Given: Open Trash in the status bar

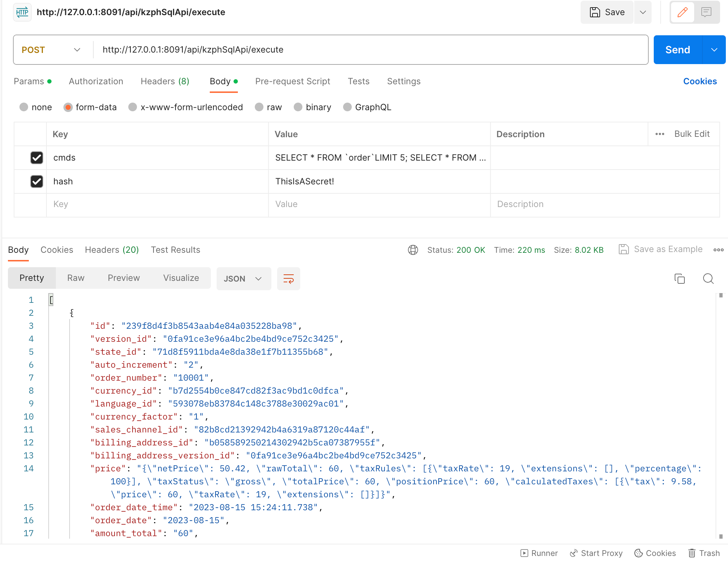Looking at the screenshot, I should (704, 553).
